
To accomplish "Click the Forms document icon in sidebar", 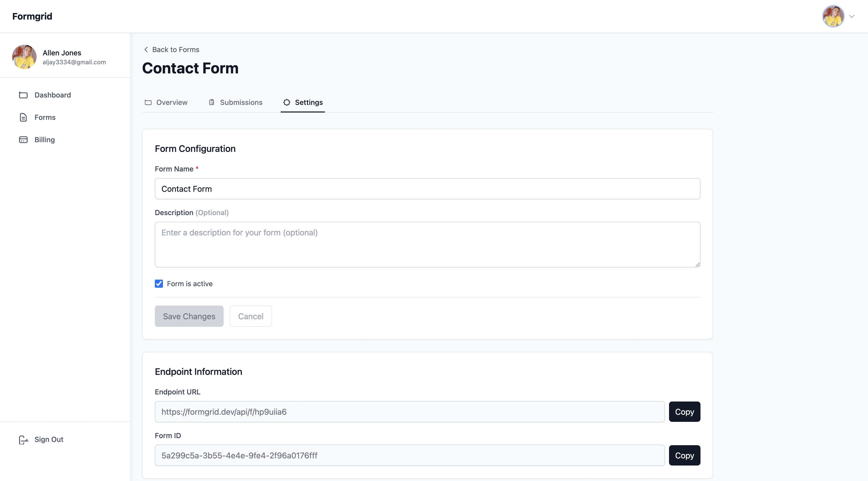I will pos(23,117).
